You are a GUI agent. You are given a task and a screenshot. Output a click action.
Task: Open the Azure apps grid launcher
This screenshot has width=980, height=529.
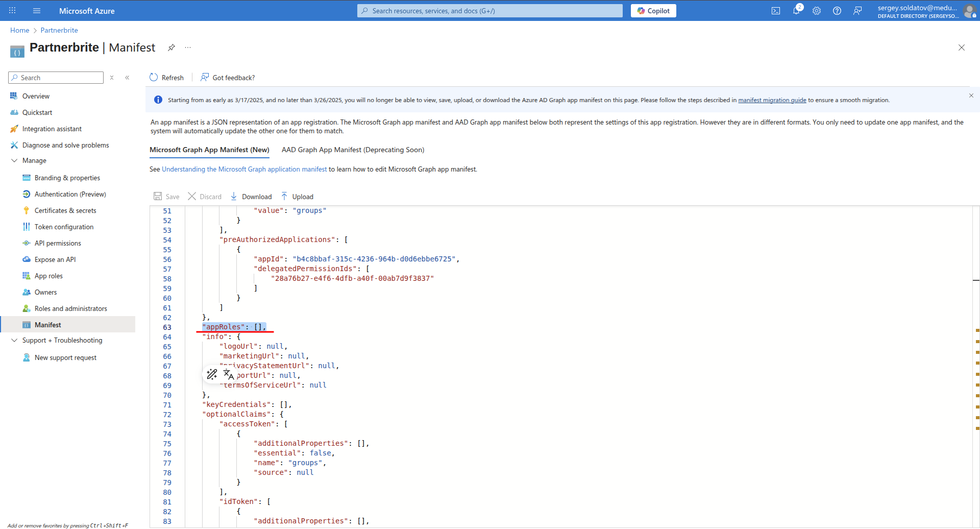click(12, 11)
